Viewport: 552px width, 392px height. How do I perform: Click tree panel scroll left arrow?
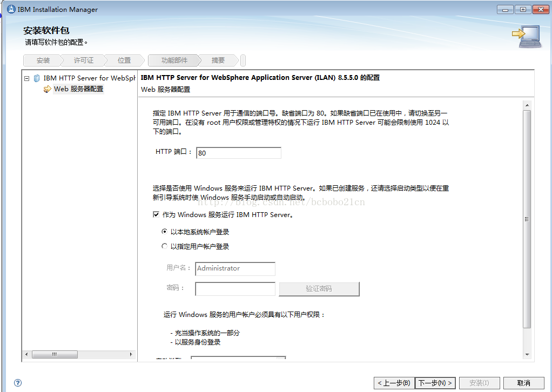26,354
